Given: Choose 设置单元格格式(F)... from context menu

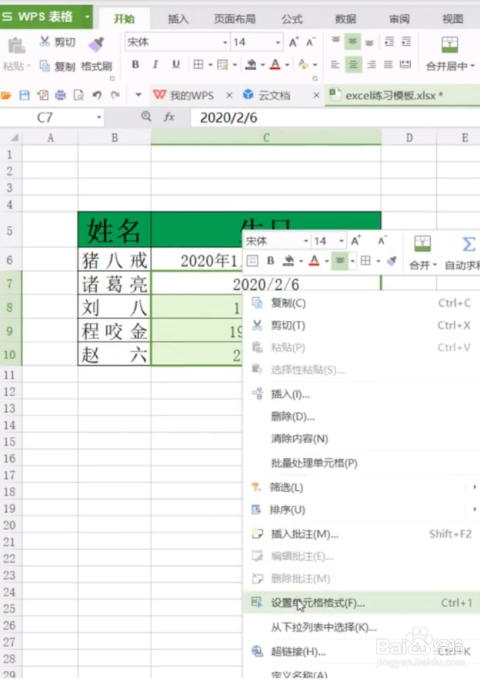Looking at the screenshot, I should [361, 603].
